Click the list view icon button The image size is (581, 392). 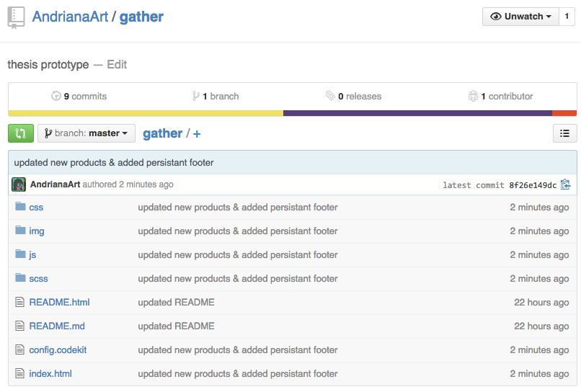pos(564,133)
